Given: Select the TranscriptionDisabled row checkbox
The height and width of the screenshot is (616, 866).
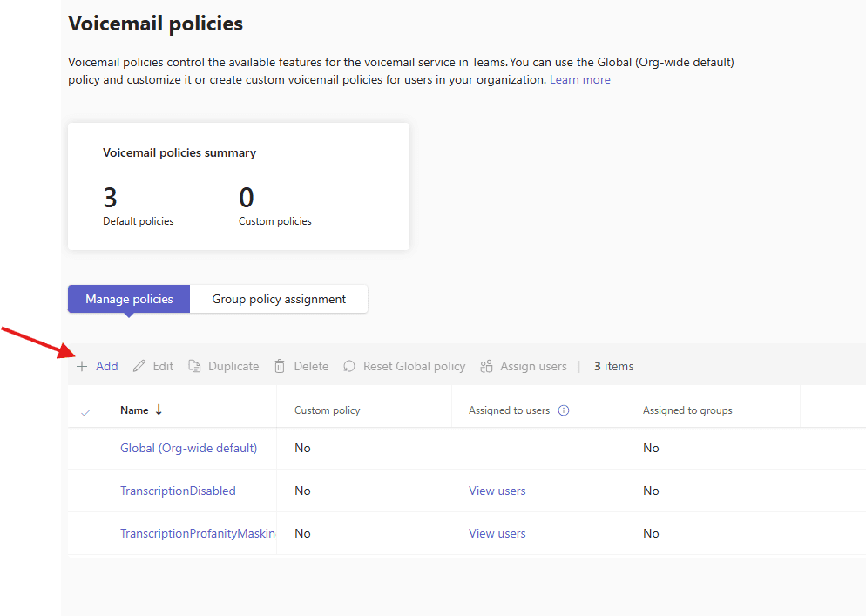Looking at the screenshot, I should [85, 491].
